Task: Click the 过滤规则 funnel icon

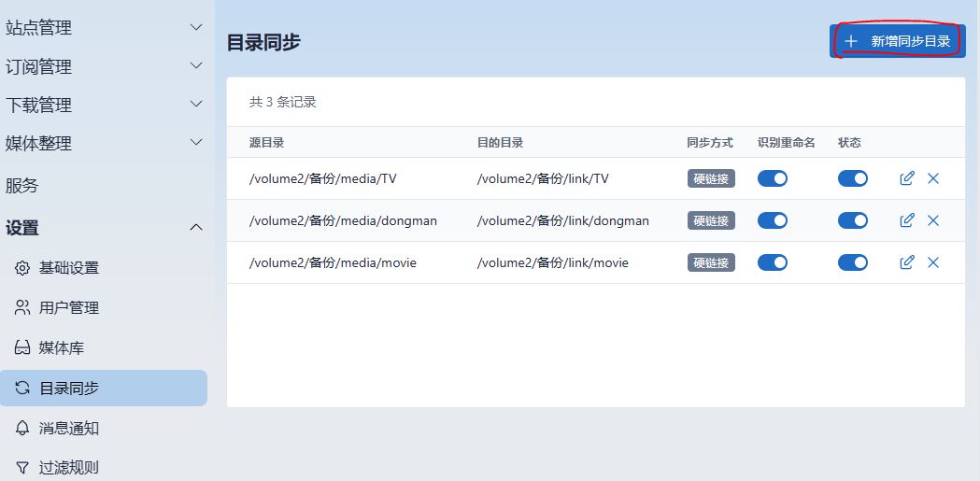Action: (22, 467)
